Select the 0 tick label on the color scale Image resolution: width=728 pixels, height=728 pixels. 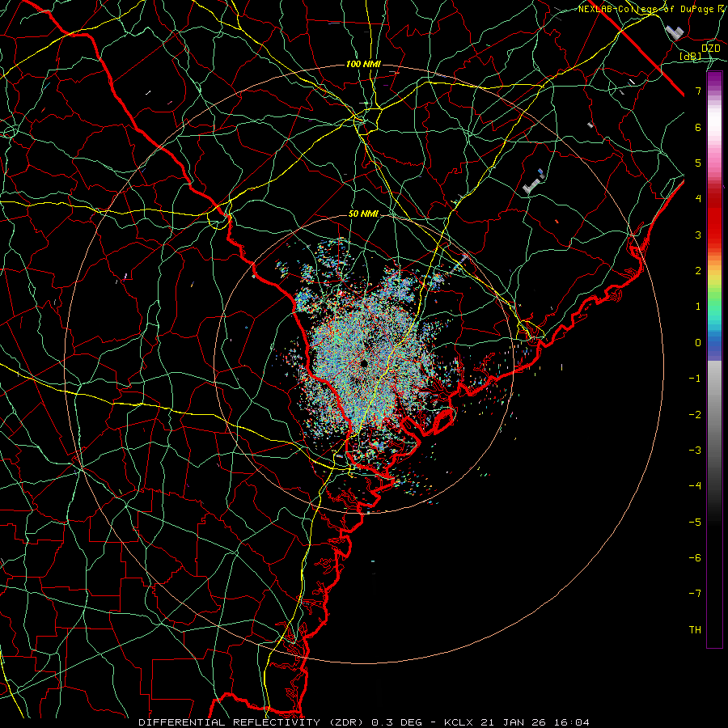[698, 343]
